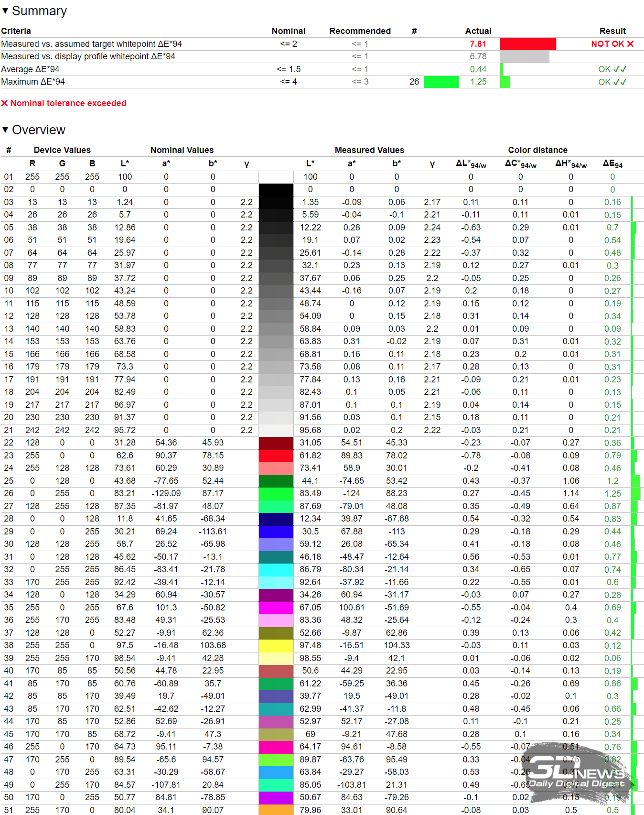Click the Maximum ΔE*94 criteria label
The height and width of the screenshot is (815, 644).
pyautogui.click(x=33, y=82)
